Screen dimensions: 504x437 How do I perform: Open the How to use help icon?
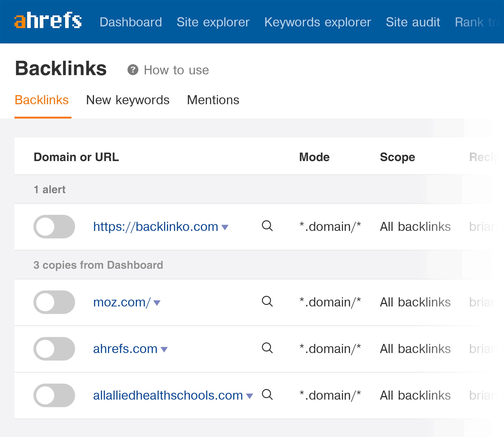point(133,70)
